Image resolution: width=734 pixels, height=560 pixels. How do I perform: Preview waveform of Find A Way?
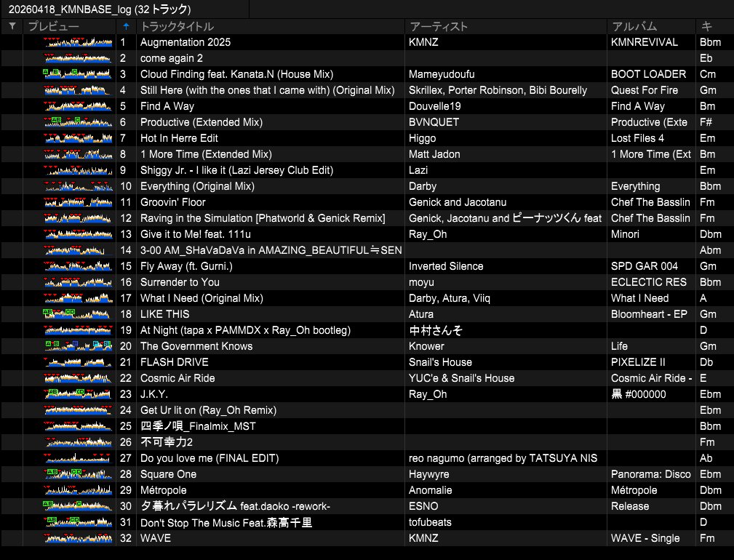pyautogui.click(x=78, y=106)
